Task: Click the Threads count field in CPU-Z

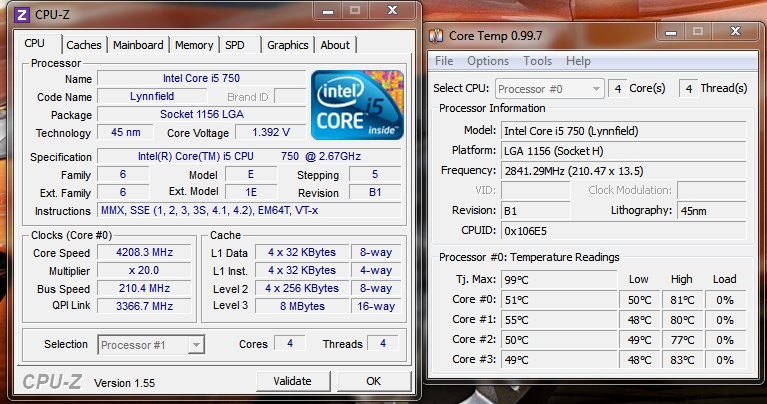Action: tap(383, 344)
